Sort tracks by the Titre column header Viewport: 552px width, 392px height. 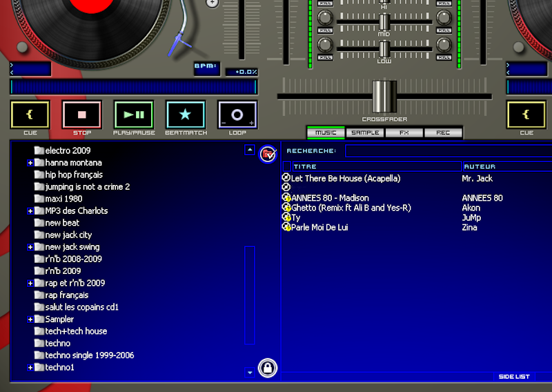pos(376,166)
